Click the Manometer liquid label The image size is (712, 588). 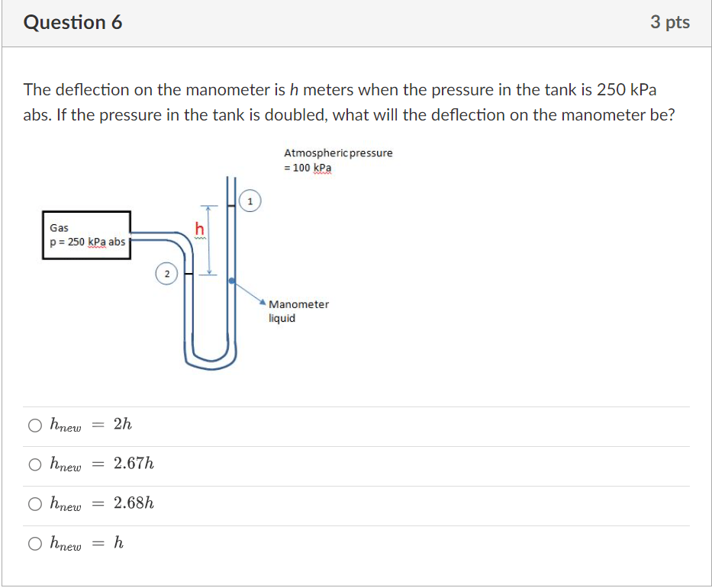point(298,311)
